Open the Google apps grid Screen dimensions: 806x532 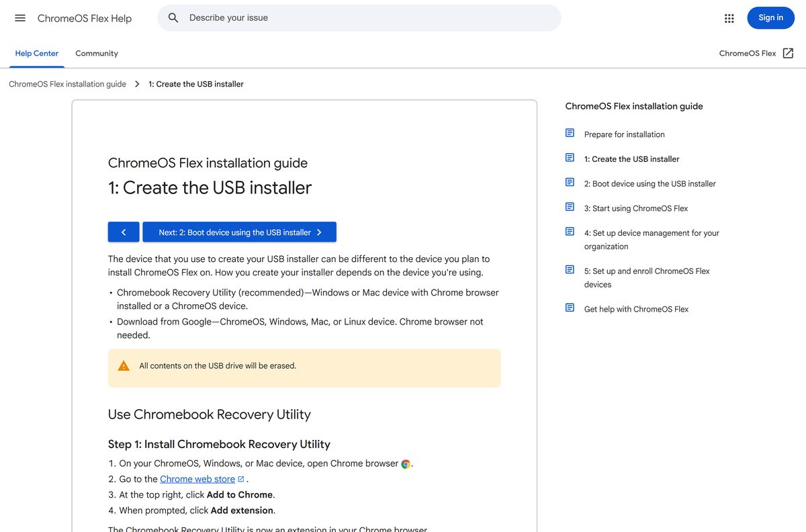(729, 18)
